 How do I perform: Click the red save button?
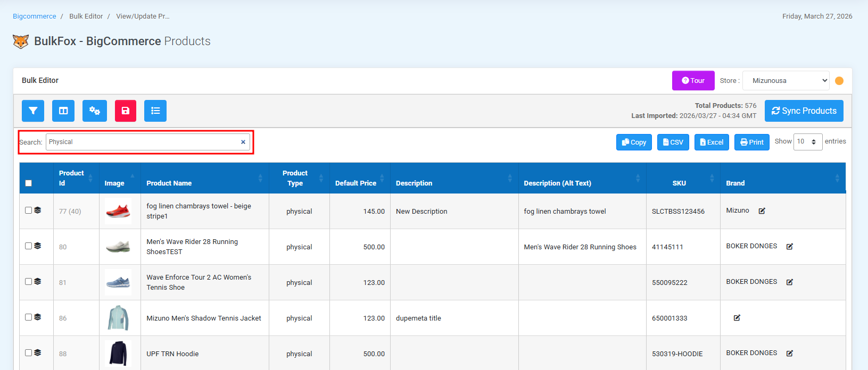click(x=126, y=111)
